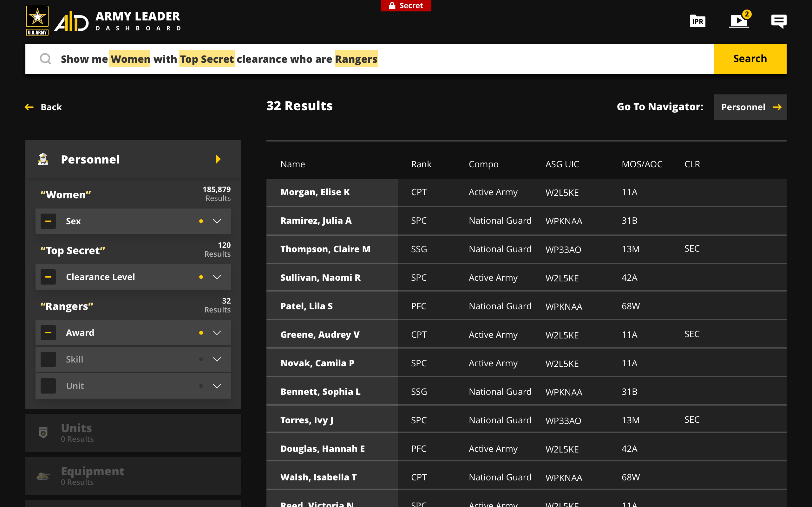The height and width of the screenshot is (507, 812).
Task: Expand the Unit filter chevron
Action: (217, 386)
